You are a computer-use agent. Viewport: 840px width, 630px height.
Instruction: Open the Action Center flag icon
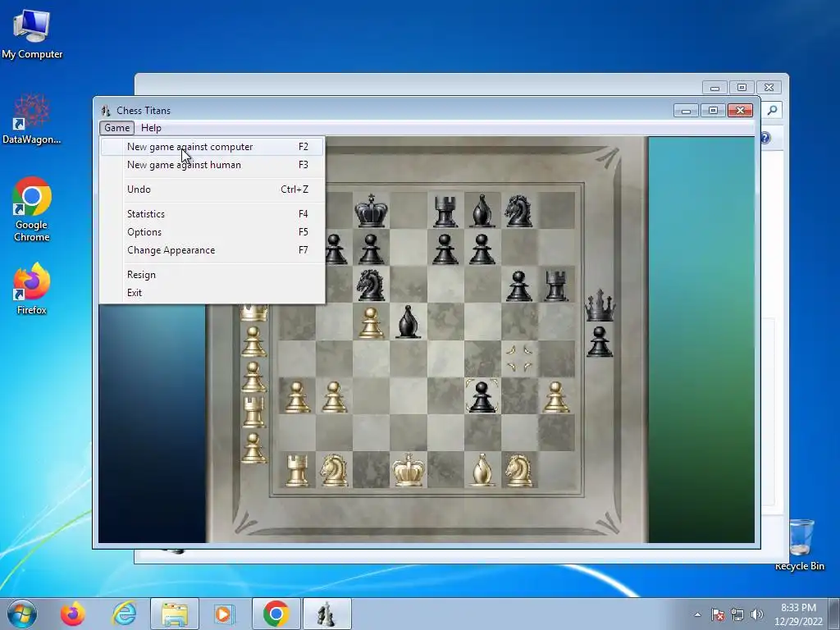718,614
